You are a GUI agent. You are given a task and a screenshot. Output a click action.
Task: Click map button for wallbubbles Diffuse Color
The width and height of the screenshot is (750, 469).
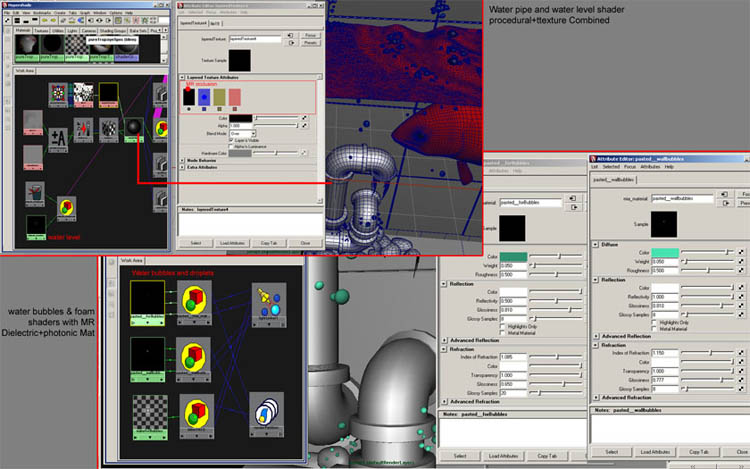point(741,252)
